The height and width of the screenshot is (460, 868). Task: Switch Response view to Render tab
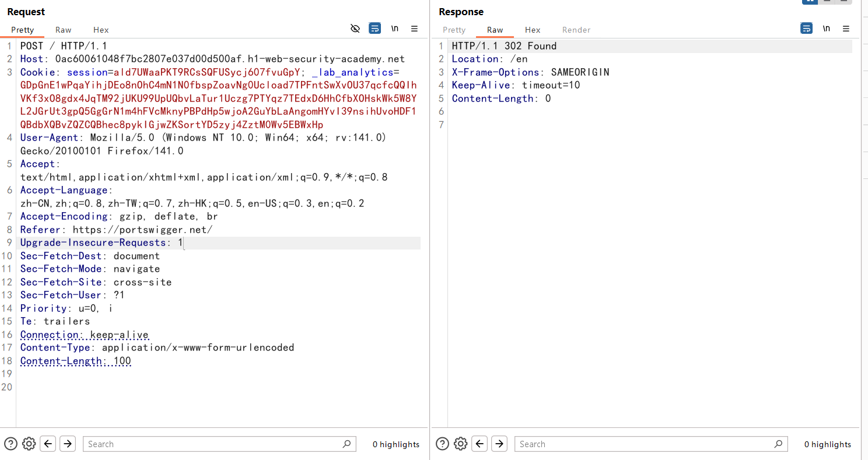pos(576,30)
